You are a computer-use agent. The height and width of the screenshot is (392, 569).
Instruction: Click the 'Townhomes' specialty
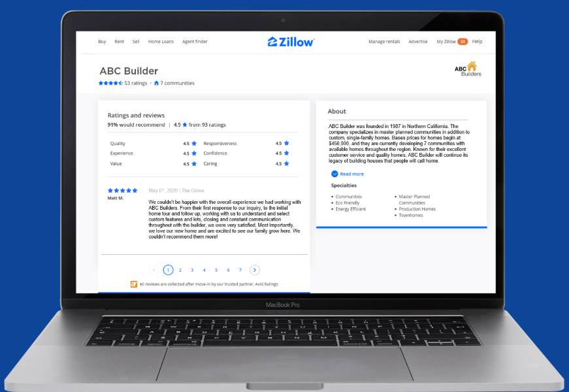point(411,215)
